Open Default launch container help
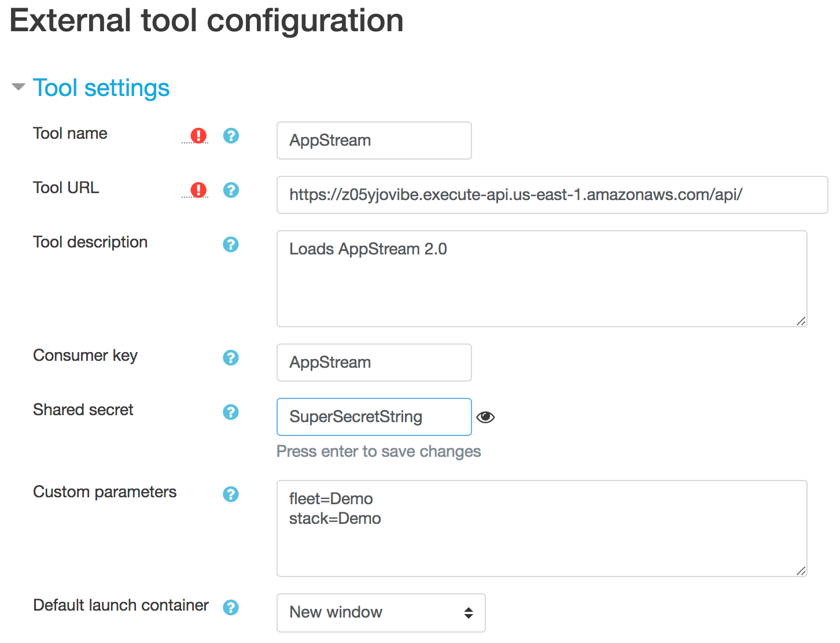The height and width of the screenshot is (643, 840). tap(231, 608)
